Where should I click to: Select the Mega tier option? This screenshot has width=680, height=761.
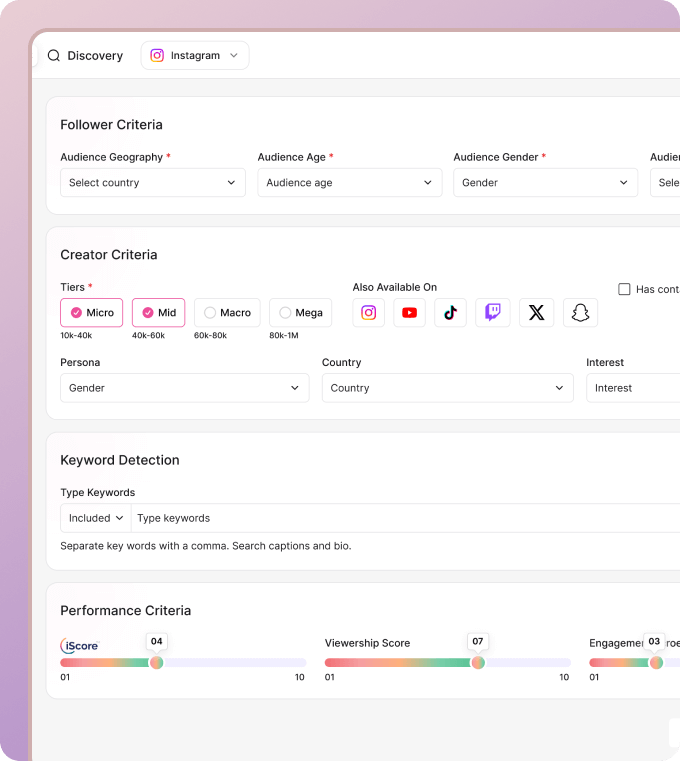300,313
